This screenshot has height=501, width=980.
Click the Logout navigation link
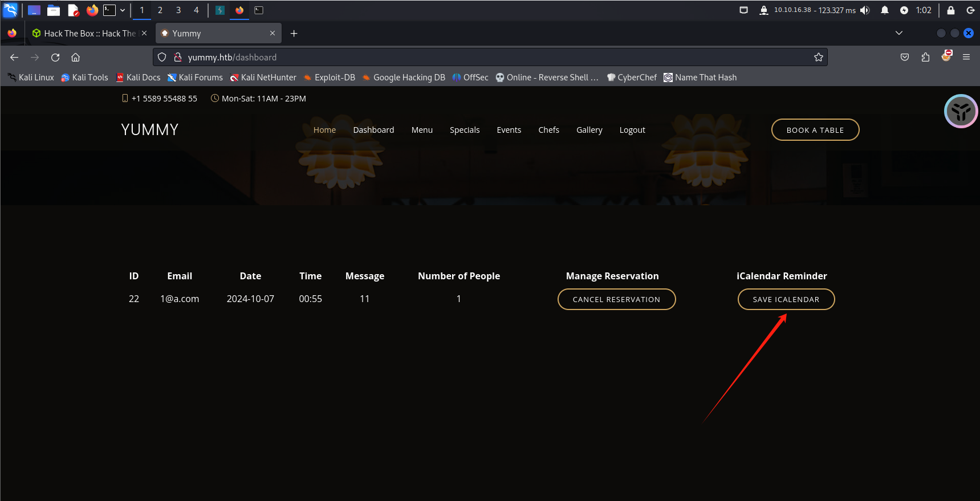click(632, 130)
